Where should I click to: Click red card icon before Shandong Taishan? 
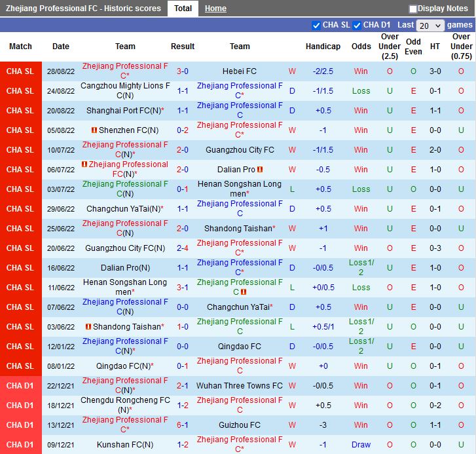88,327
